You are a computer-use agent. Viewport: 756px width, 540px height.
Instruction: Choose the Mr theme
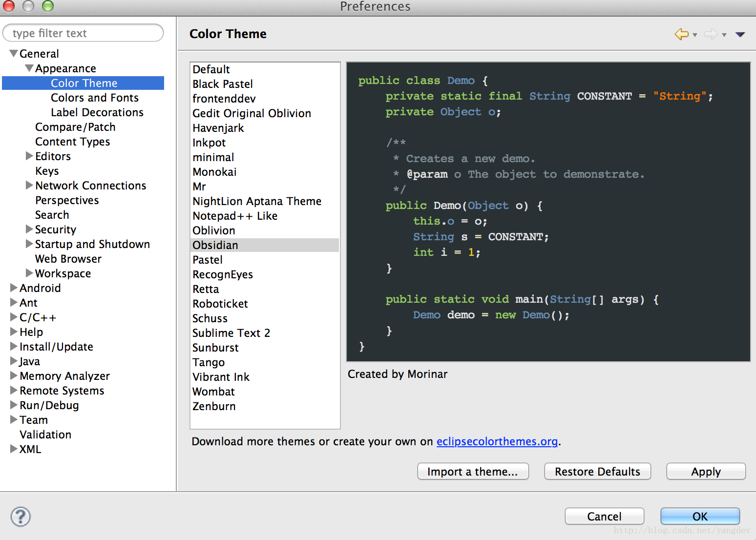coord(265,187)
